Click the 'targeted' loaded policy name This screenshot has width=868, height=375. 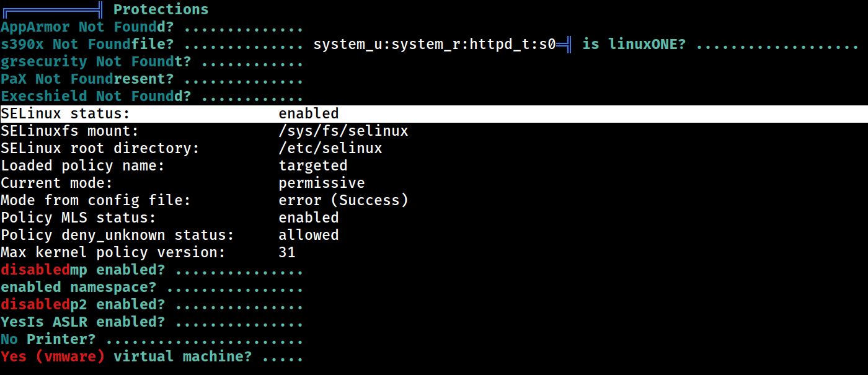pos(313,165)
